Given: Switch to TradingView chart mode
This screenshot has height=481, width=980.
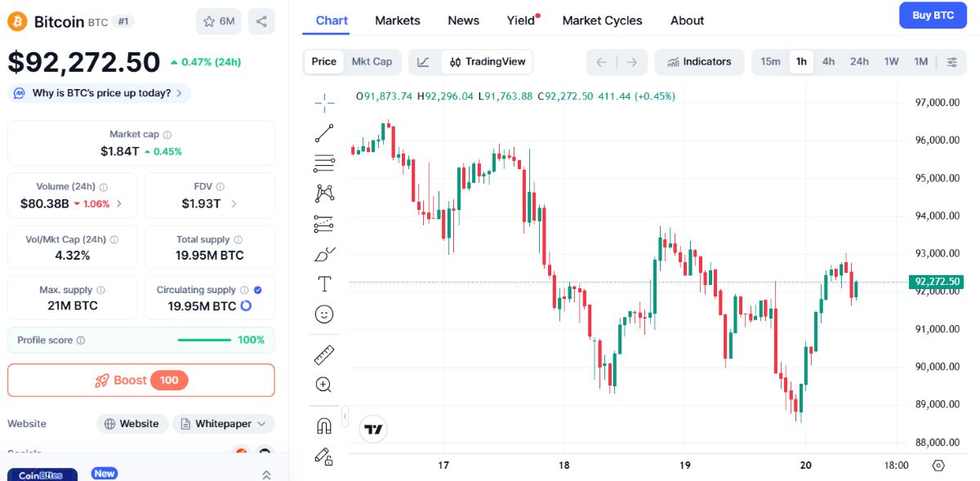Looking at the screenshot, I should pos(488,61).
